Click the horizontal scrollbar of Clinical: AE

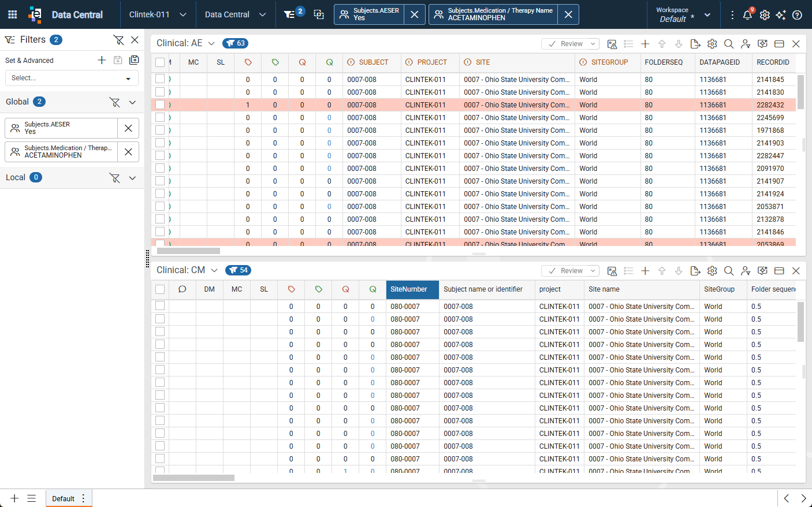pyautogui.click(x=188, y=251)
